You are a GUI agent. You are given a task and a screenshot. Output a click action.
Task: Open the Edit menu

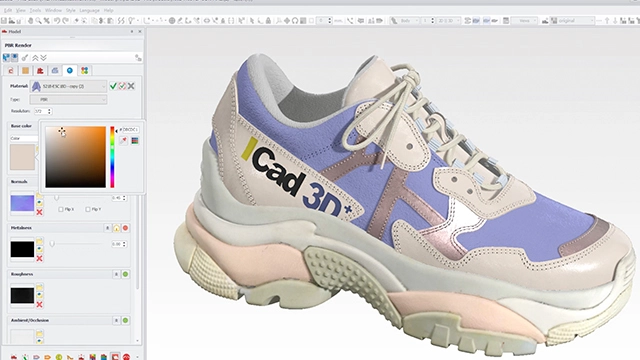[x=8, y=10]
